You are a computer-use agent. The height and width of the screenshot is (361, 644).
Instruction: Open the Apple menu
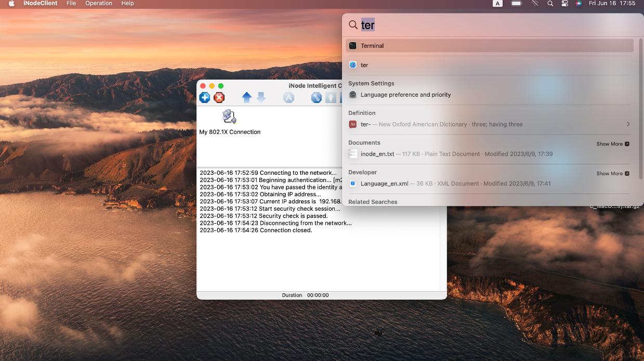point(11,3)
